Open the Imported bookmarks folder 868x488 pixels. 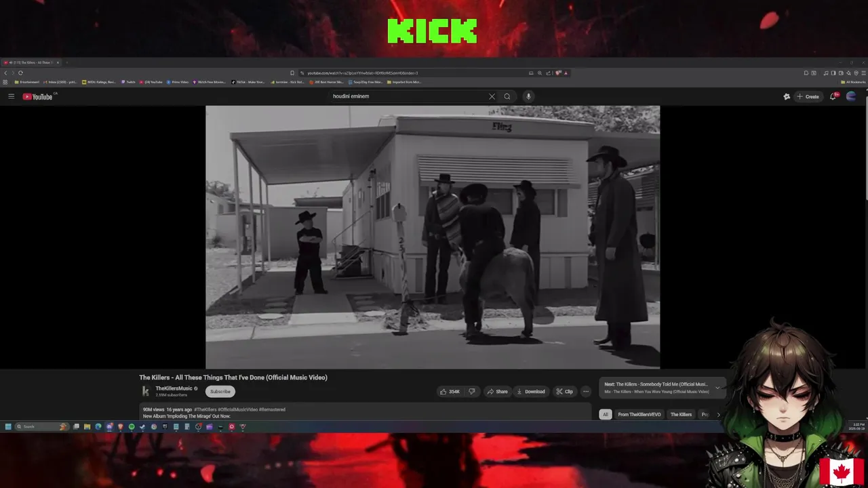404,82
